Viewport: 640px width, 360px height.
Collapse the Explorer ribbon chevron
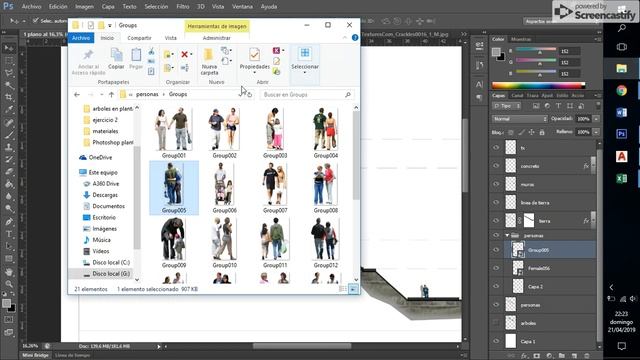(x=344, y=38)
